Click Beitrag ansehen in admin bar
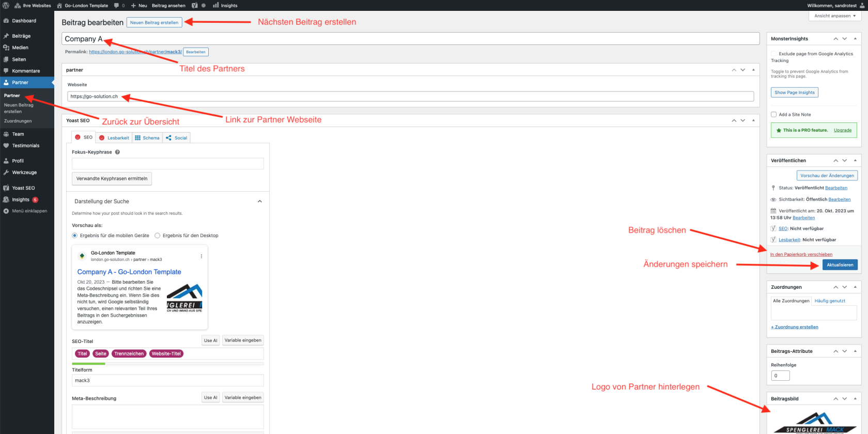 [168, 5]
